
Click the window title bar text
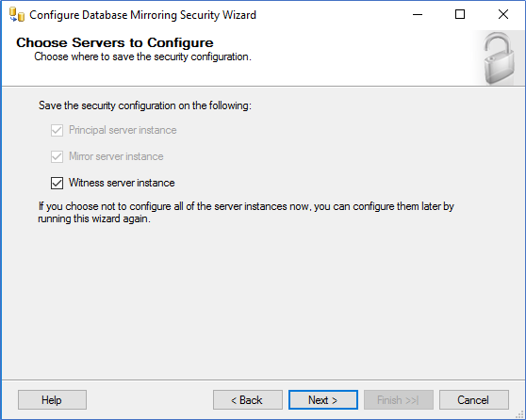(143, 15)
